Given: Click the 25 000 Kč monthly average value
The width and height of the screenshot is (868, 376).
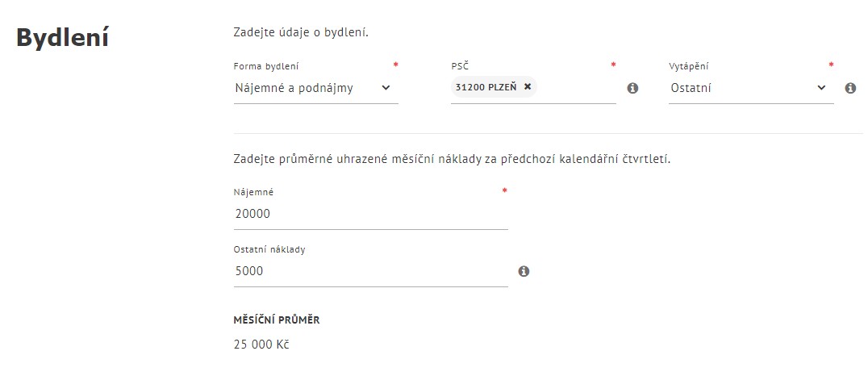Looking at the screenshot, I should (x=261, y=345).
